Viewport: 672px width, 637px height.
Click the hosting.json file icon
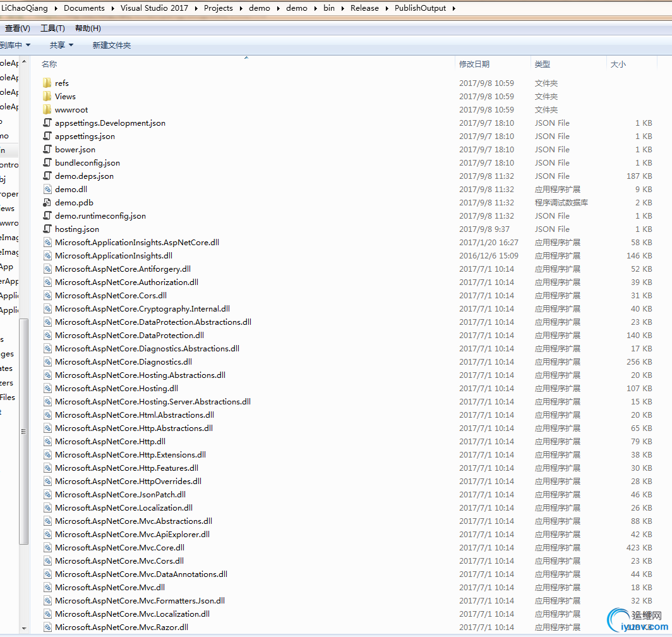pyautogui.click(x=47, y=229)
